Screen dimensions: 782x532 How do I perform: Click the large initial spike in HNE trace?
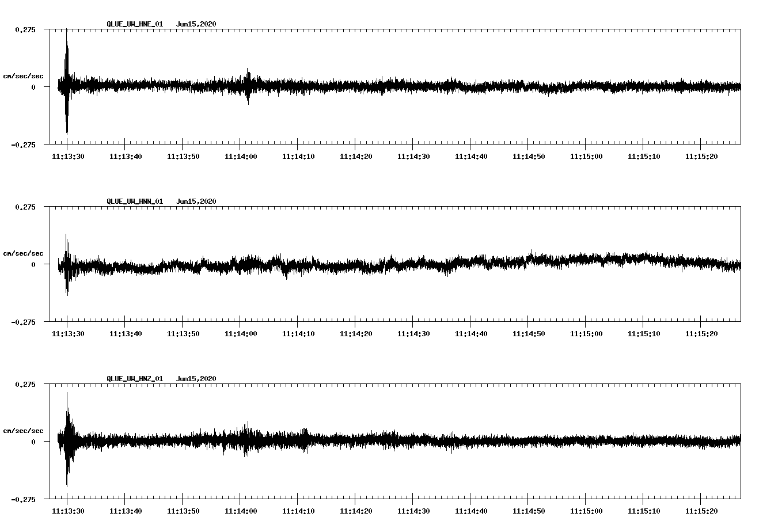point(67,82)
